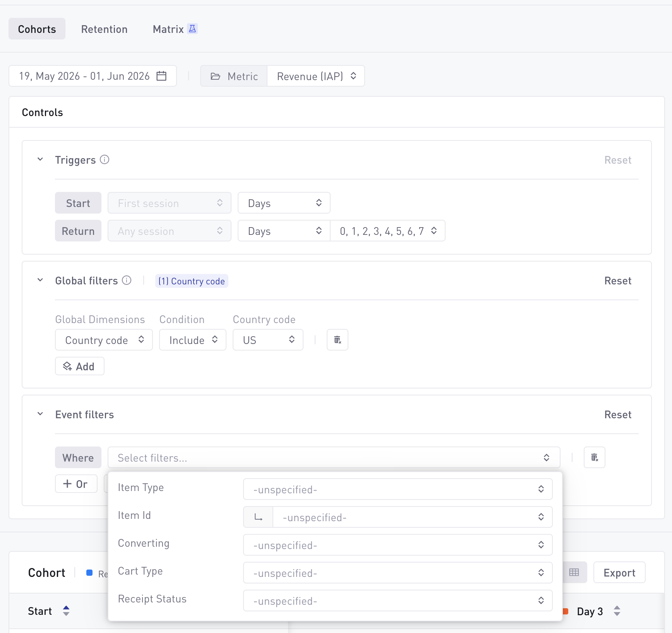Sort by the Start column arrows
This screenshot has height=633, width=672.
(x=66, y=611)
